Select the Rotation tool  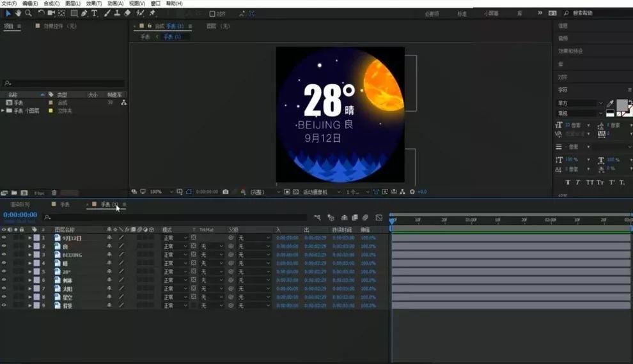coord(41,13)
